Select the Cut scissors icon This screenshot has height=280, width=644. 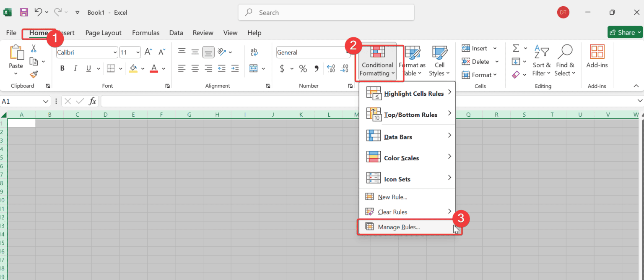click(x=34, y=48)
